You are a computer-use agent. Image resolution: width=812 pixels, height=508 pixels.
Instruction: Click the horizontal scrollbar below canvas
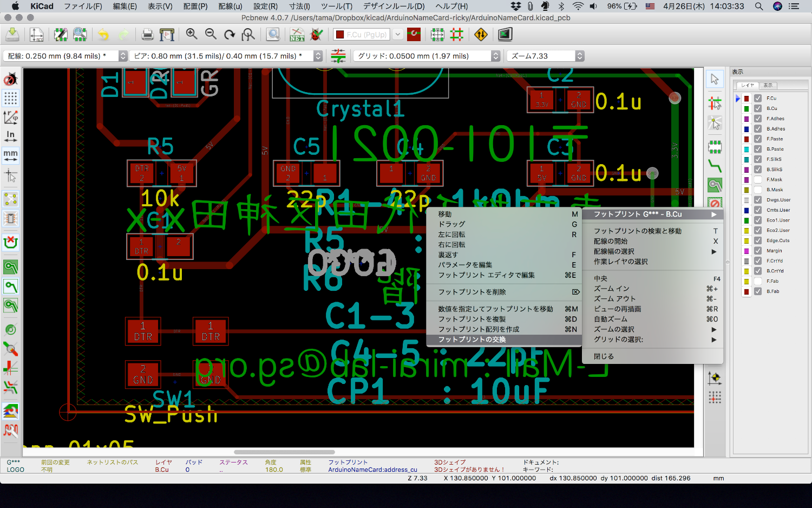pos(284,452)
